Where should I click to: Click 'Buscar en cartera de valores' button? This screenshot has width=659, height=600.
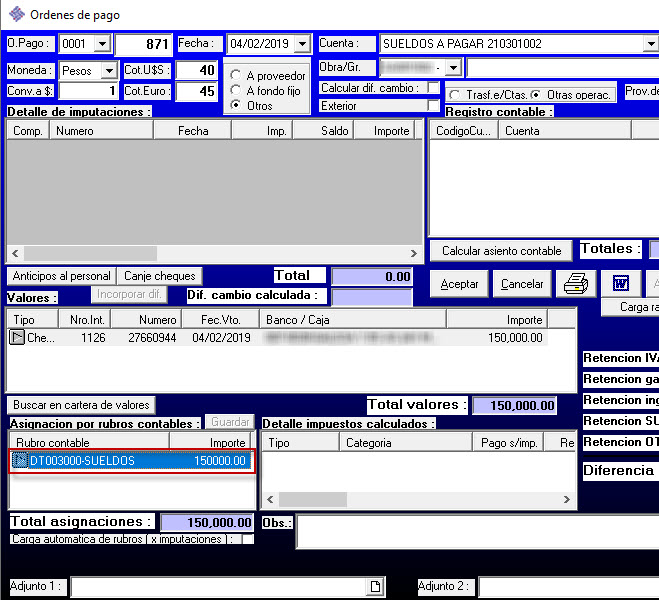tap(82, 405)
